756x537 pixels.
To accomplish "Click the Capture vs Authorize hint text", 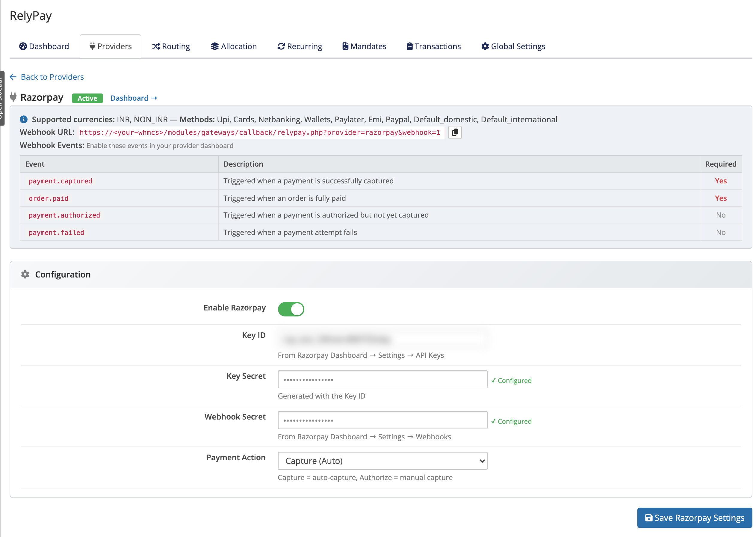I will point(365,477).
